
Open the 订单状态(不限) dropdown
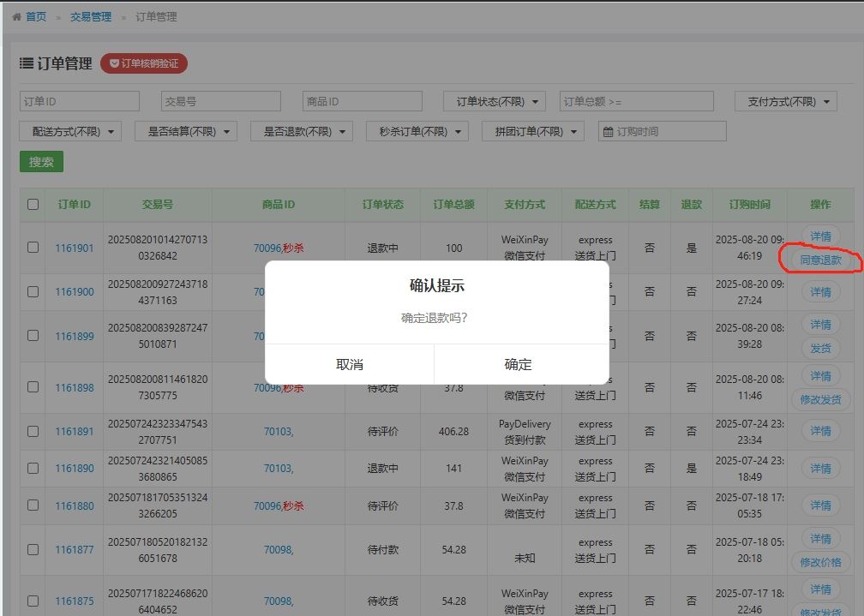tap(495, 101)
